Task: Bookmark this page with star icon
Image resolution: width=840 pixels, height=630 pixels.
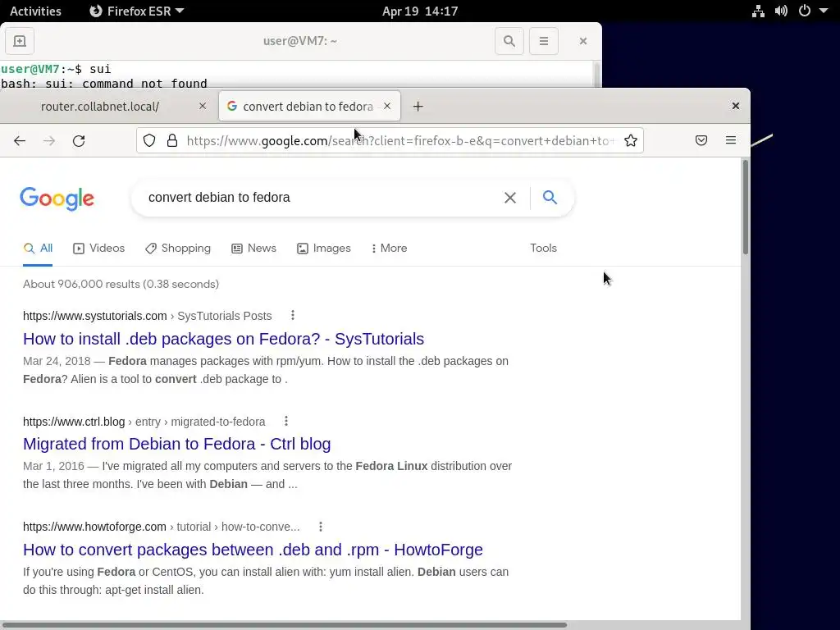Action: 631,140
